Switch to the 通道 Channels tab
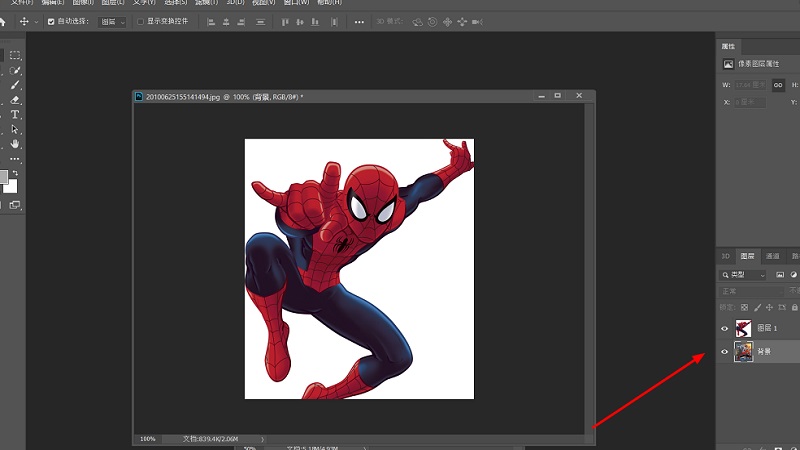This screenshot has height=450, width=800. tap(772, 256)
